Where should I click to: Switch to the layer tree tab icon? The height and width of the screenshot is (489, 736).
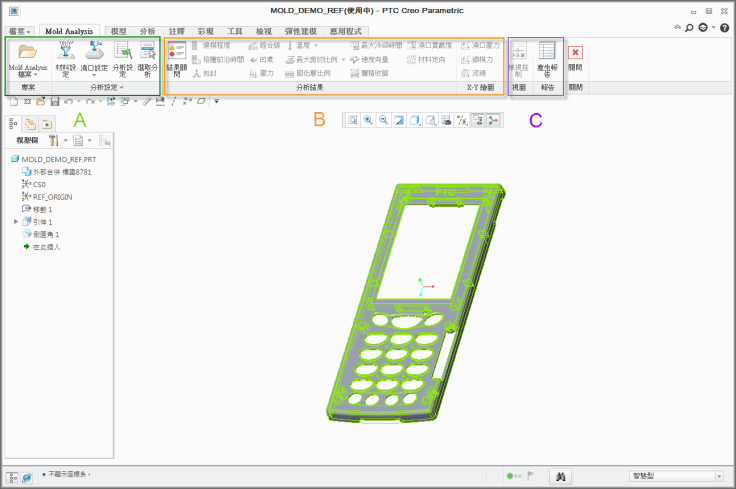[30, 122]
